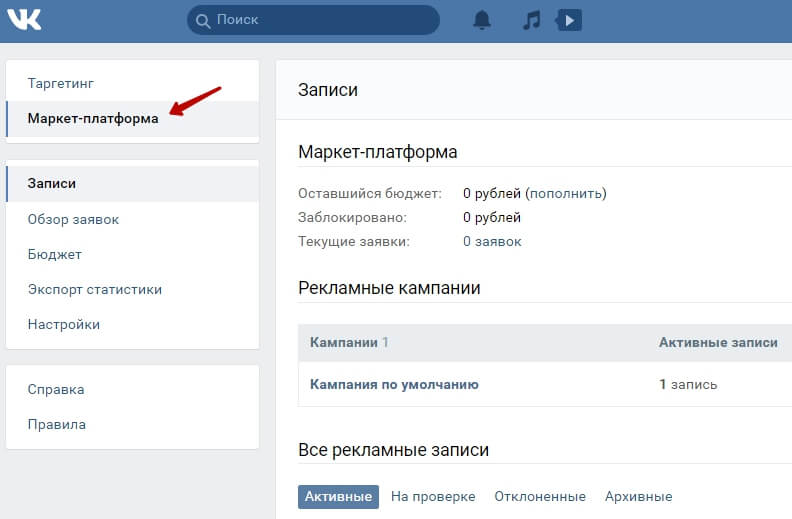Switch to the Архивные tab

(x=638, y=496)
